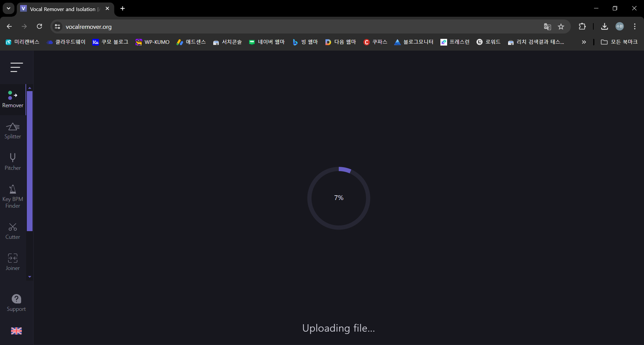Screen dimensions: 644x345
Task: Expand hidden bookmarks overflow chevron
Action: 584,42
